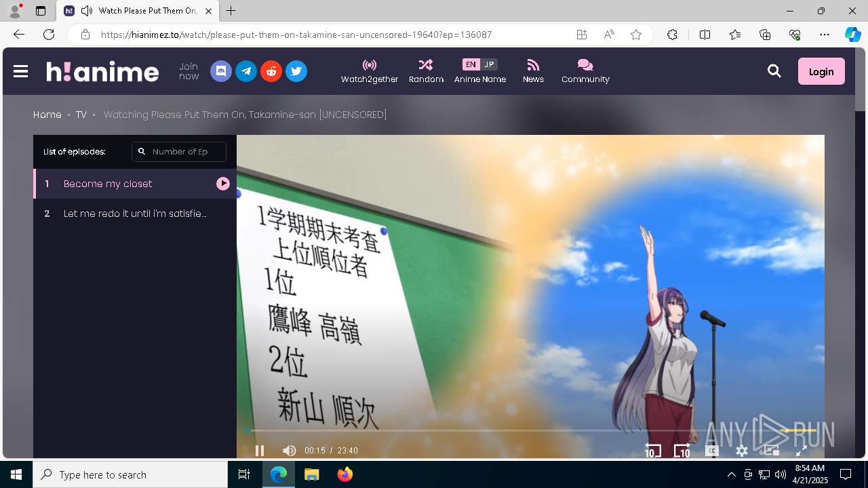The height and width of the screenshot is (488, 868).
Task: Switch anime names to EN
Action: click(471, 64)
